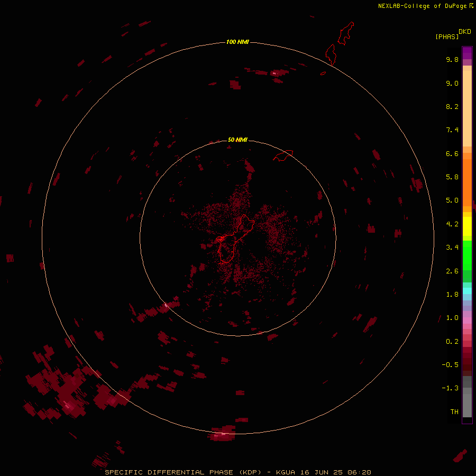Click the 100 NMI range ring label
This screenshot has width=476, height=476.
coord(237,42)
